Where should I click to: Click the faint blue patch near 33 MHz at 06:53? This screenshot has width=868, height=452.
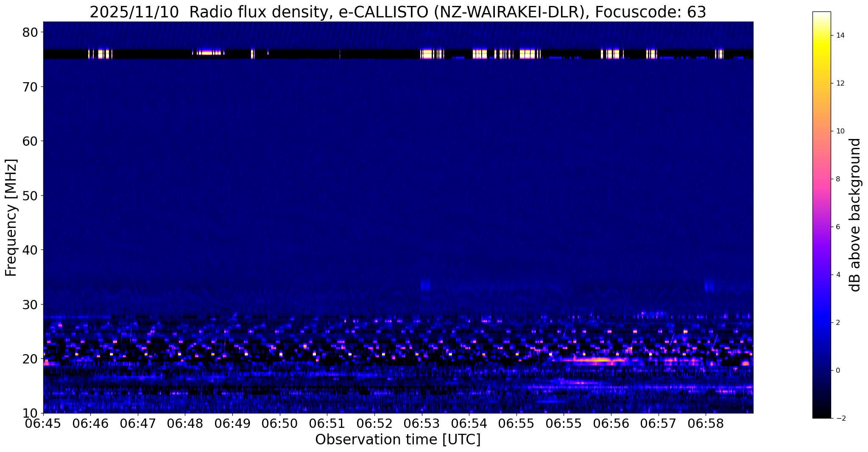[425, 286]
